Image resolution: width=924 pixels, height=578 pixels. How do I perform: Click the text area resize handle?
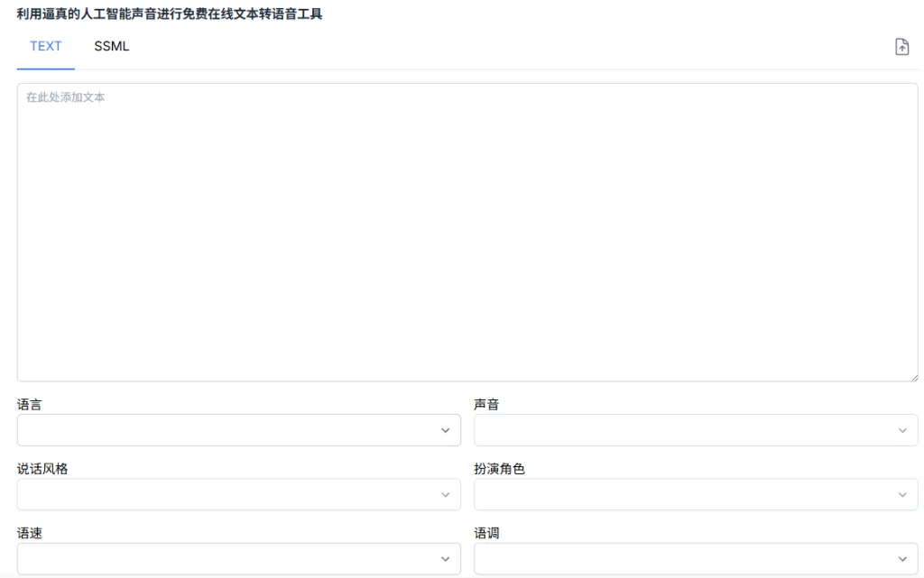pyautogui.click(x=914, y=377)
